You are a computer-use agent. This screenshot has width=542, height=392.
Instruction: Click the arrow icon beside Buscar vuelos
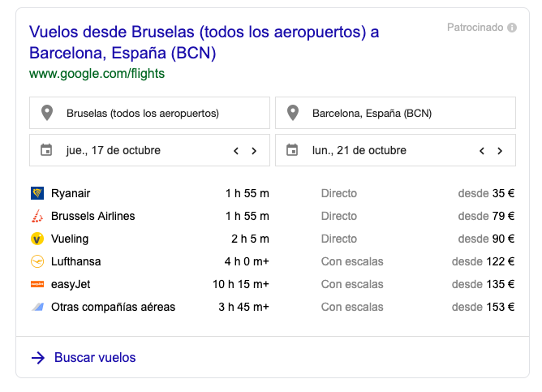38,358
